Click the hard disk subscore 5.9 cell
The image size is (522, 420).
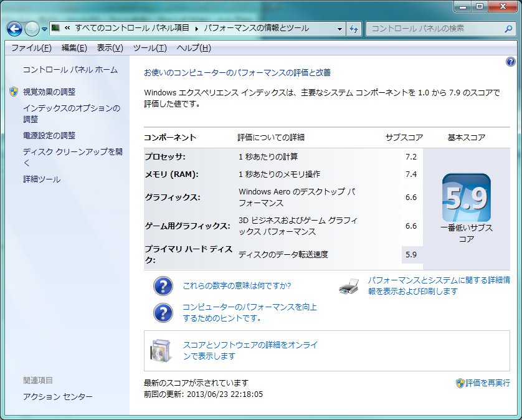coord(412,255)
